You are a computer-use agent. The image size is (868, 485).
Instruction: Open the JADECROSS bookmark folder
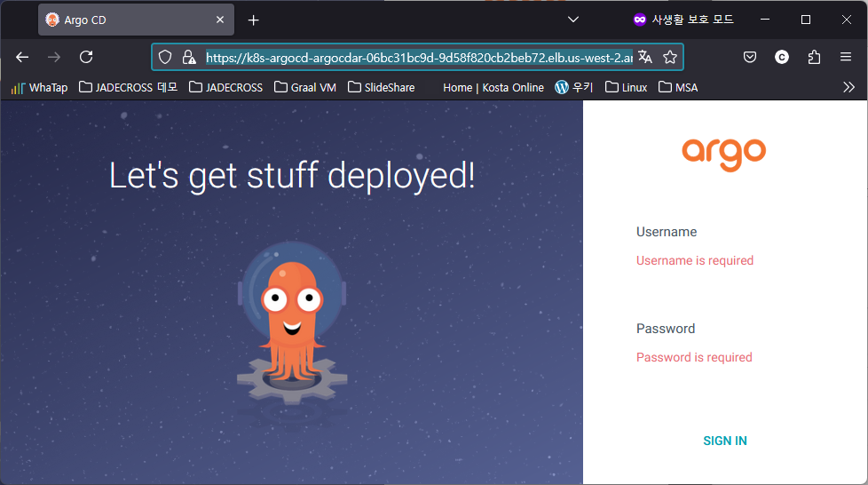225,88
